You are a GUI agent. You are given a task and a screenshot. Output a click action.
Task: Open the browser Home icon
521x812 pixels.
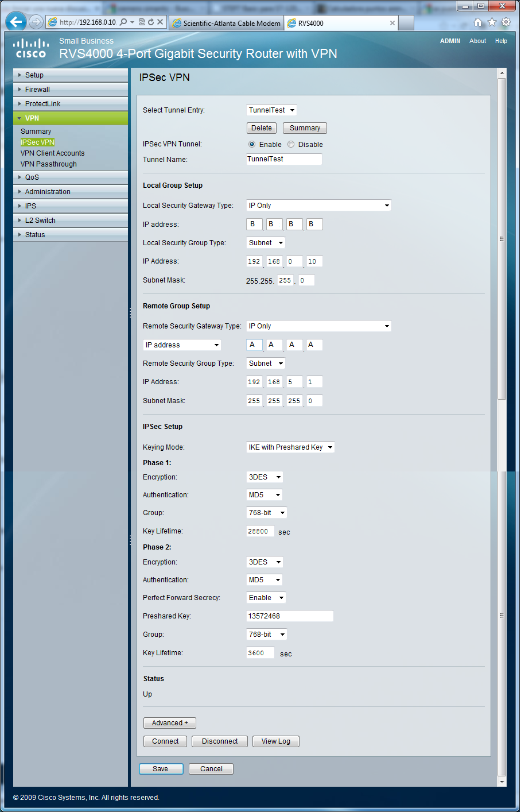coord(478,22)
